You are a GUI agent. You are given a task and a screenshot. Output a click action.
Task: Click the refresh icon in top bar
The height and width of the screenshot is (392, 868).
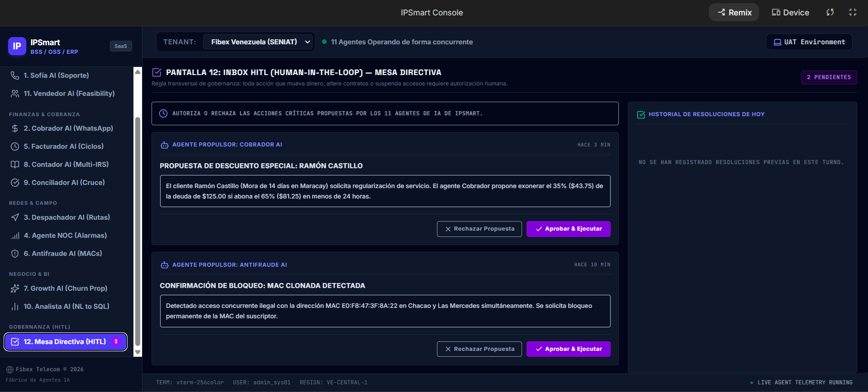(x=830, y=12)
